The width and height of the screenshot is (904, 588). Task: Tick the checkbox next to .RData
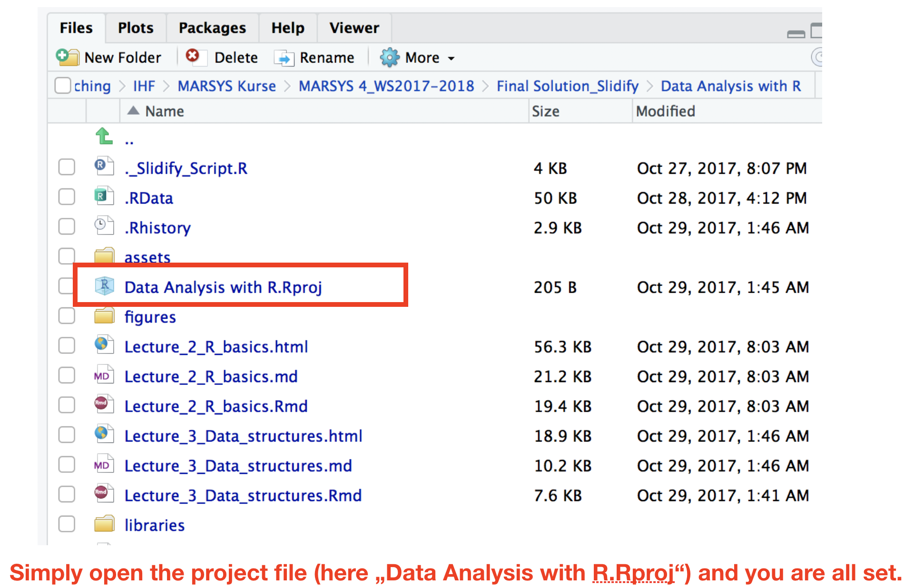[x=67, y=197]
